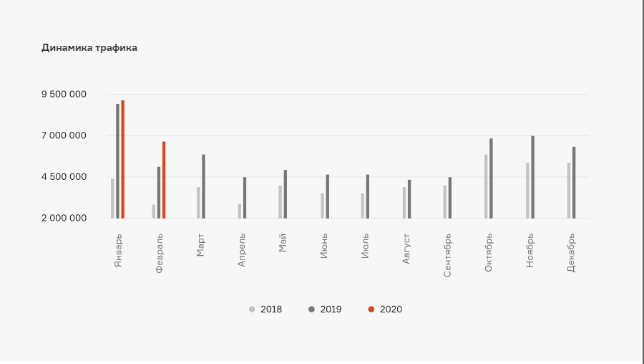Click the light 2018 April bar
Viewport: 644px width, 364px height.
[240, 211]
